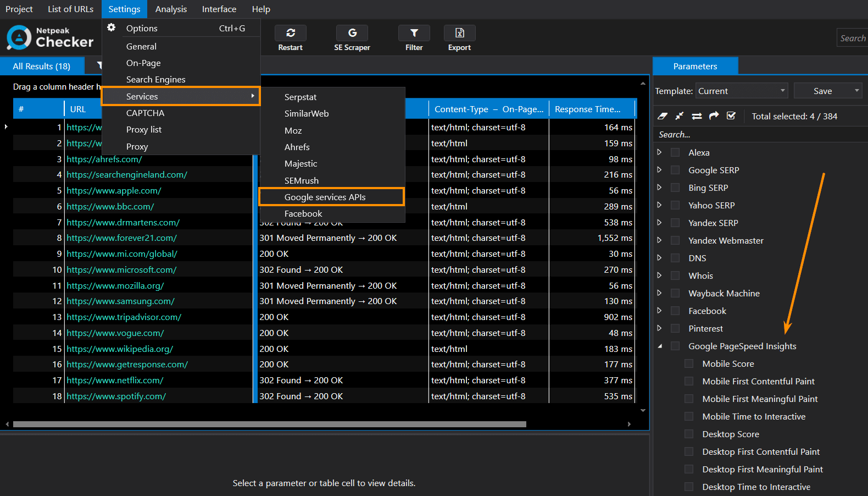Check the Bing SERP parameter group
Screen dimensions: 868x496
pos(675,188)
